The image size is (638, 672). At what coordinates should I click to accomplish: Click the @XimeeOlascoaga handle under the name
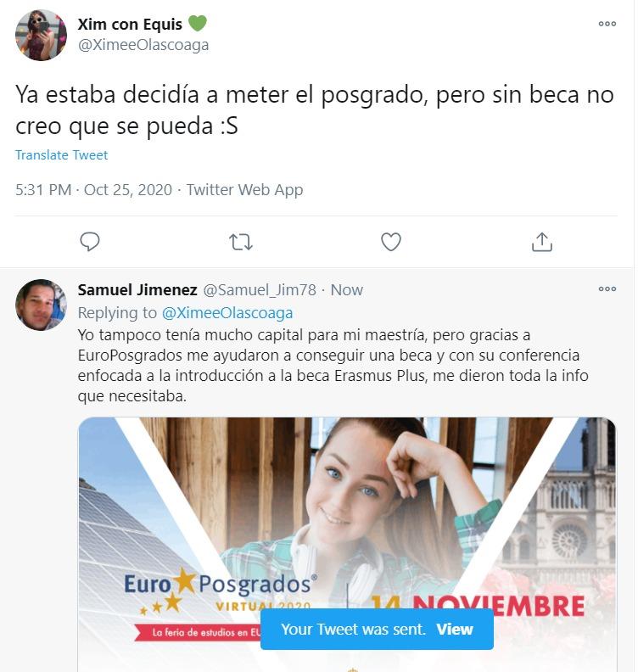pos(143,45)
